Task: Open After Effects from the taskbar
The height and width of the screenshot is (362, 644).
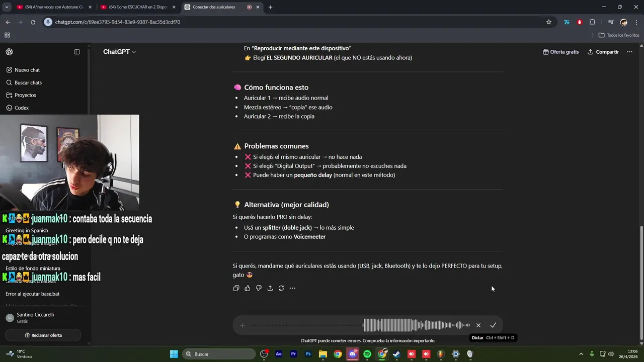Action: click(279, 354)
